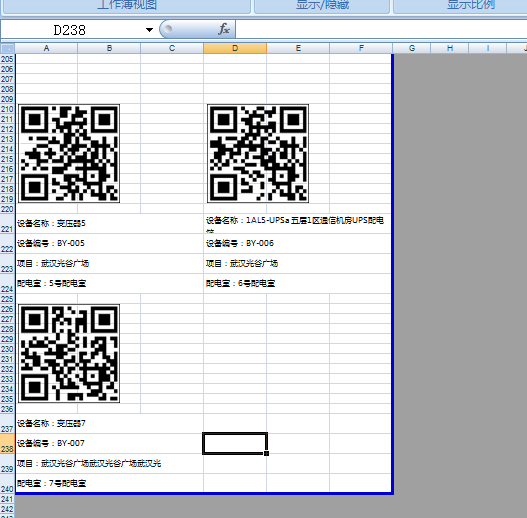Click 项目：武汉光谷广场 cell in row 223 column D
527x518 pixels.
[297, 264]
